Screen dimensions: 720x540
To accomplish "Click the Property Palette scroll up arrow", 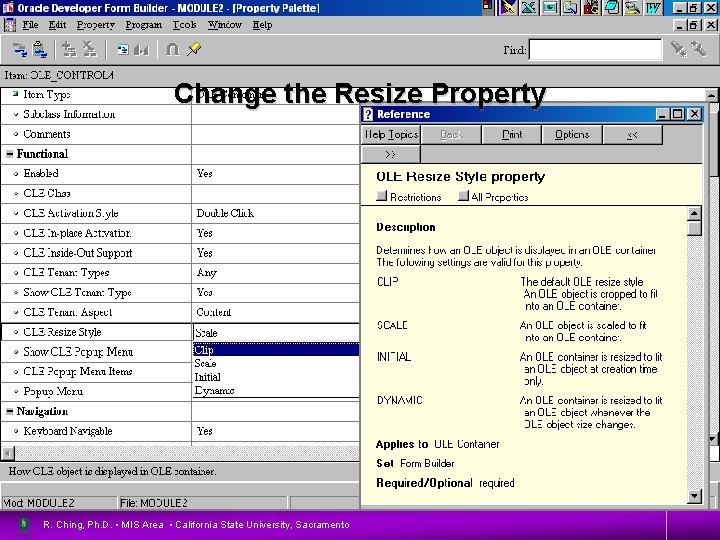I will (x=712, y=96).
